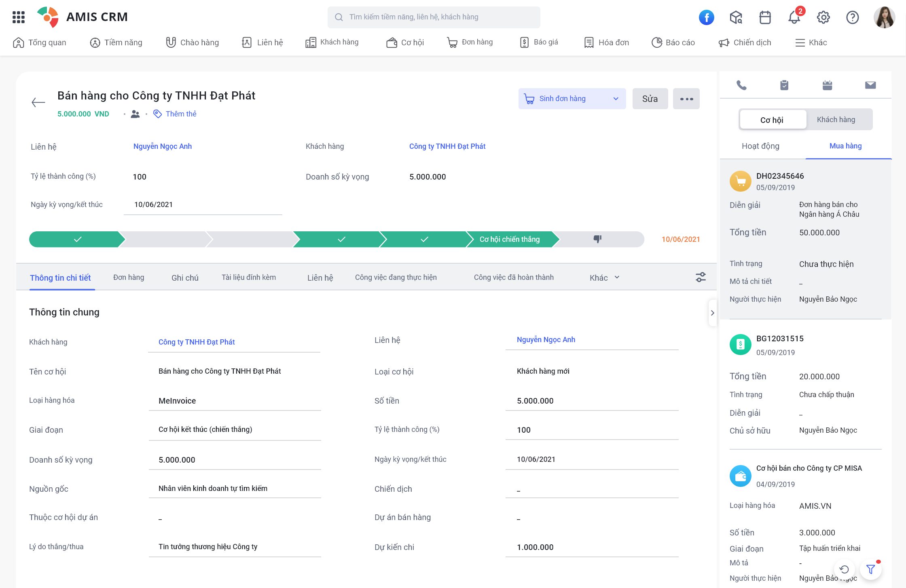This screenshot has height=588, width=906.
Task: Click the three-dot options menu button
Action: point(687,99)
